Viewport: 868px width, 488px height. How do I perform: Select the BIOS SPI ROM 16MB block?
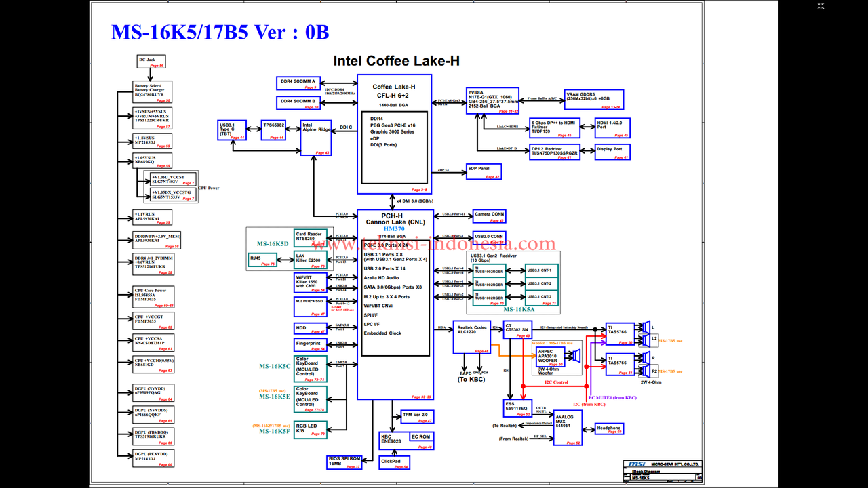[344, 463]
